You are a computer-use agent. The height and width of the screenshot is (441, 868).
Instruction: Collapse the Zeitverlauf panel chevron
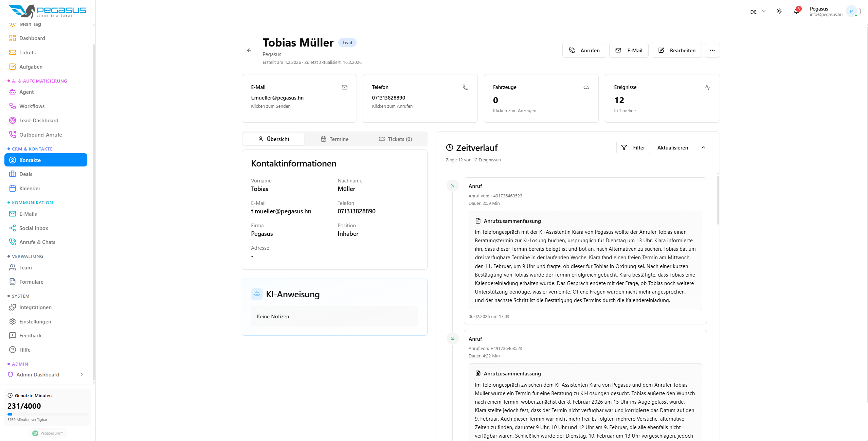(x=703, y=147)
